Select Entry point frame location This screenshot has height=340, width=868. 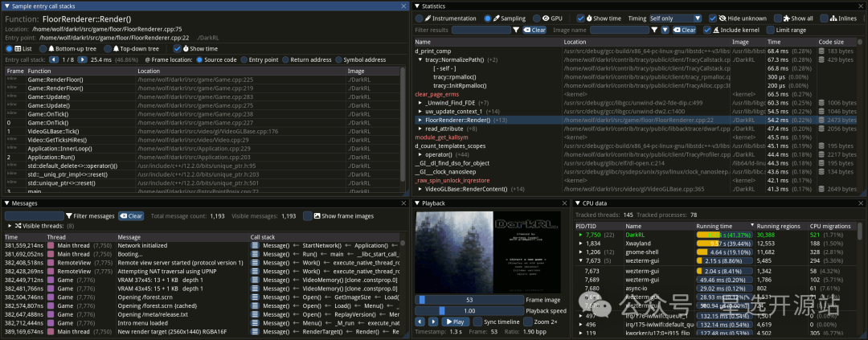(244, 59)
